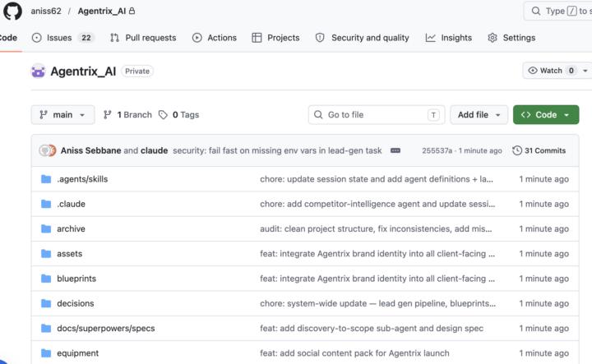Open the aniss62 owner profile link

(46, 11)
